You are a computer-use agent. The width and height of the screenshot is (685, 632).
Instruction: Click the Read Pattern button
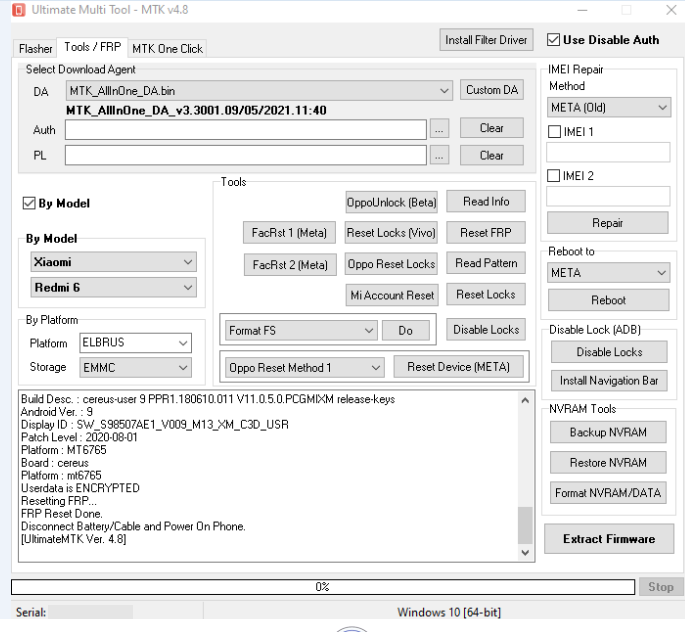(x=486, y=263)
